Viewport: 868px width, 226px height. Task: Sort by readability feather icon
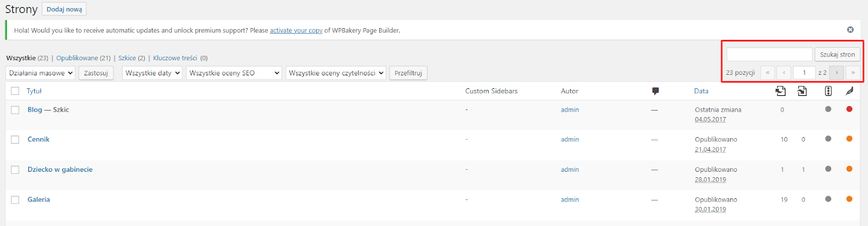coord(849,91)
